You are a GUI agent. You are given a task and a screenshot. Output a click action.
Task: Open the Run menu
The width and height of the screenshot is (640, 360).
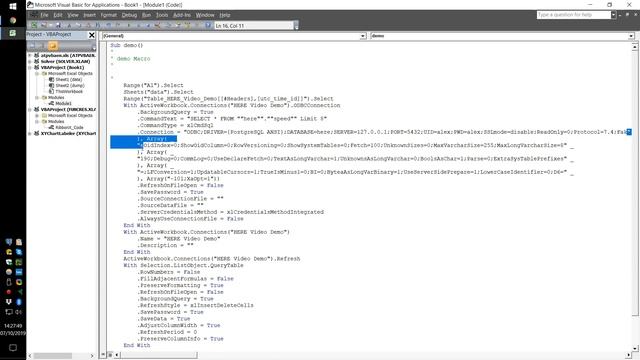coord(147,15)
